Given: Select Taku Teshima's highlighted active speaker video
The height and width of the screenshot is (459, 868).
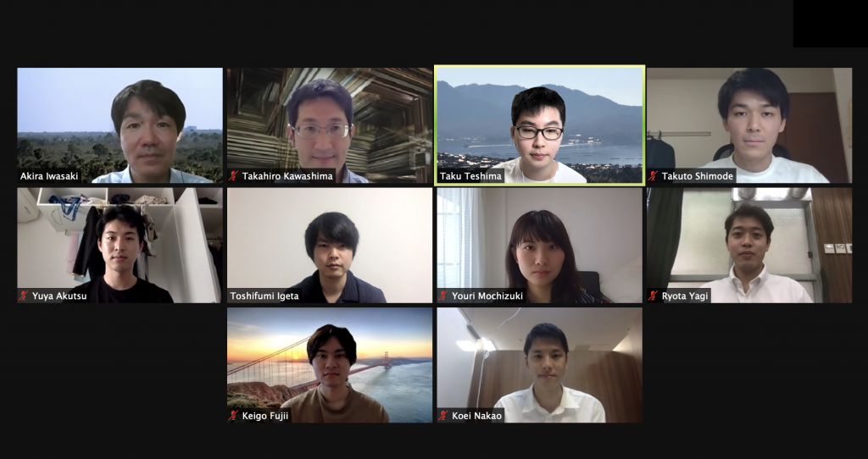Looking at the screenshot, I should coord(540,125).
